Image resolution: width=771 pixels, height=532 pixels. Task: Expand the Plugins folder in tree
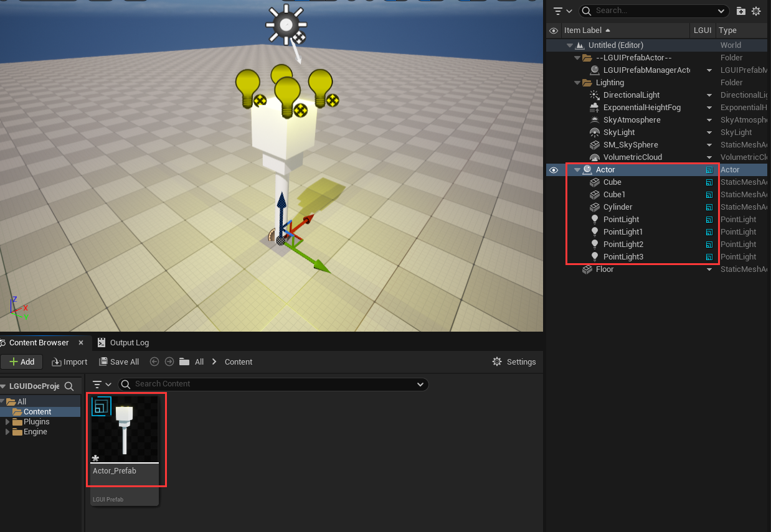pyautogui.click(x=7, y=422)
